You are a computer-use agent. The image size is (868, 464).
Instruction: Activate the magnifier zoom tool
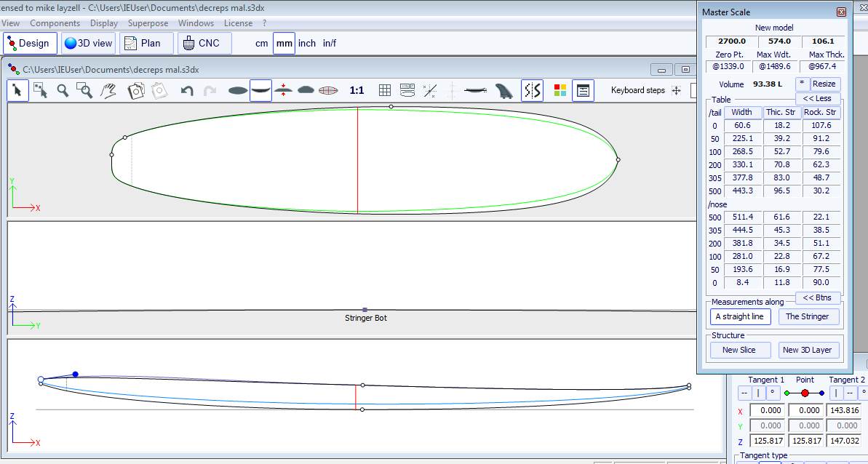tap(63, 91)
